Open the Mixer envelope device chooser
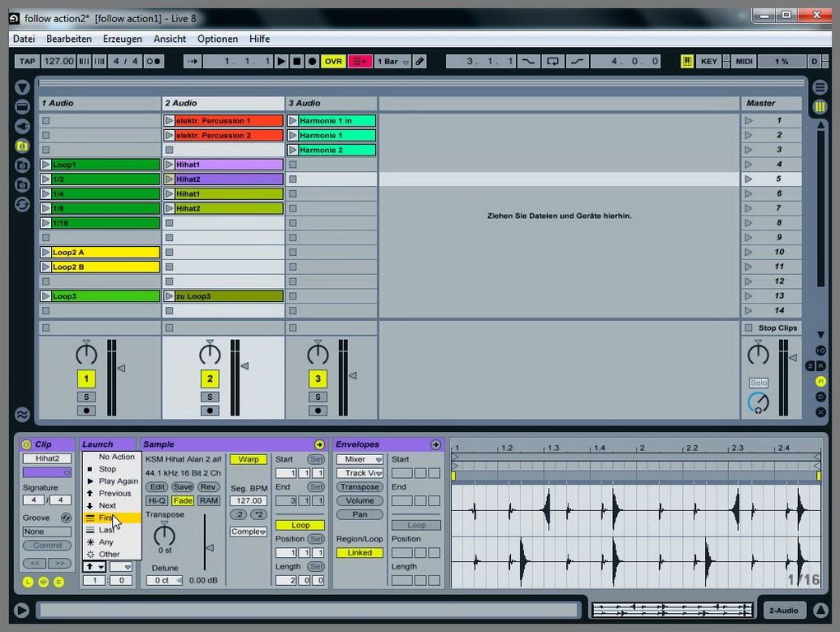The image size is (840, 632). click(x=360, y=459)
